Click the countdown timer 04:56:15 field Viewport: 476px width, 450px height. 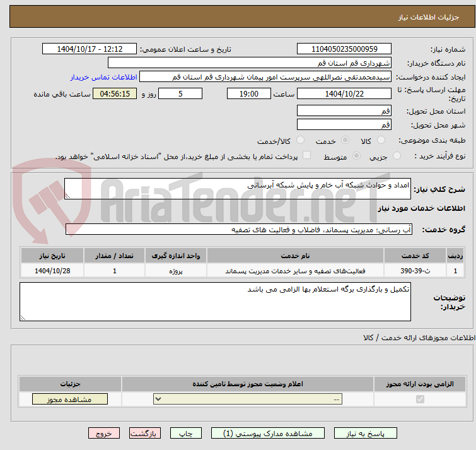point(115,93)
